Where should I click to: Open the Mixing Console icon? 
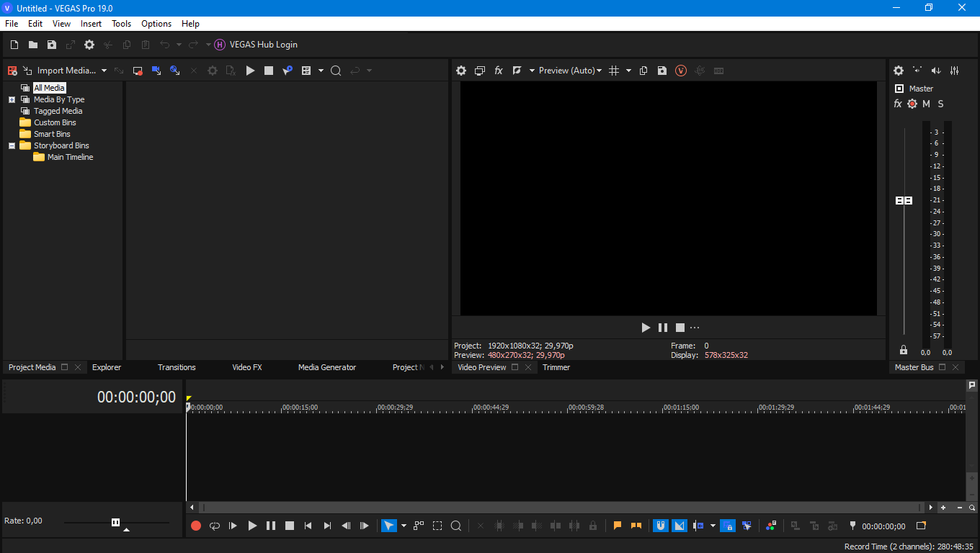(x=955, y=71)
